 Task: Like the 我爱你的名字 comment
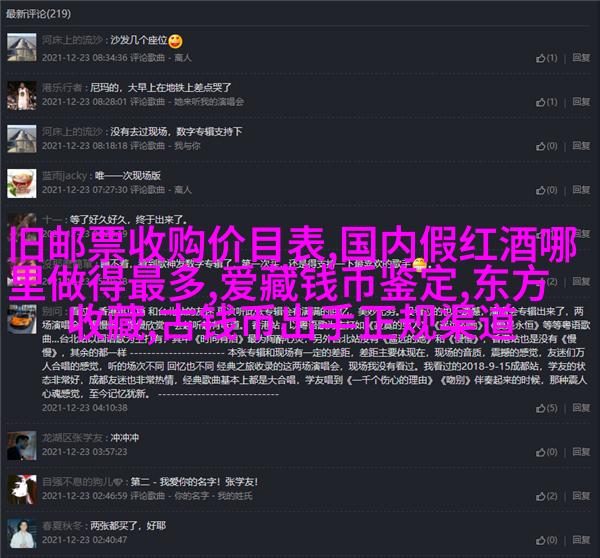tap(546, 496)
